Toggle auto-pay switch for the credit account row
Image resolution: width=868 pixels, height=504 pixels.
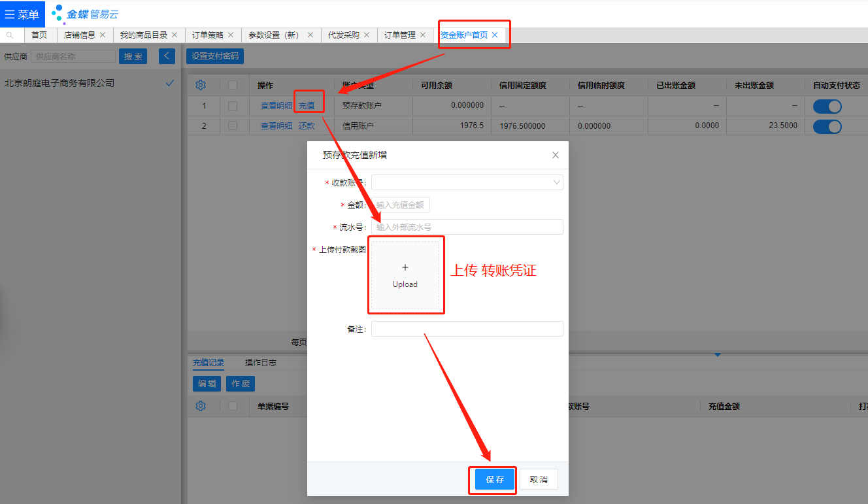pos(827,126)
